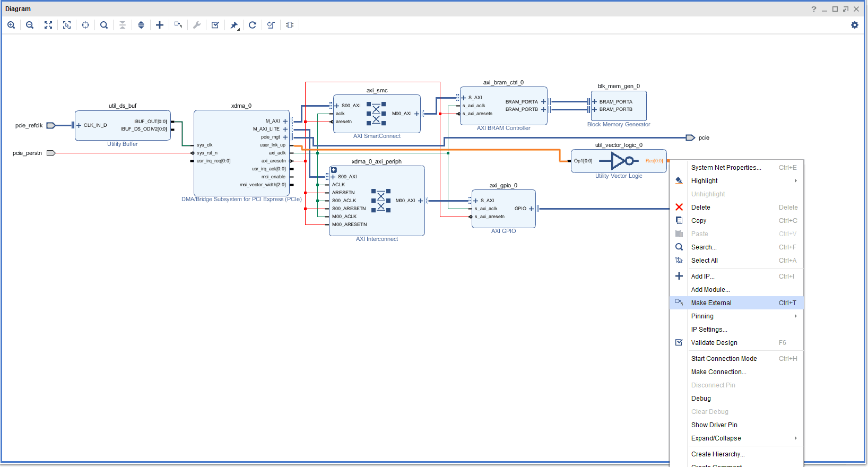Click the Validate Design checkmark toolbar icon
This screenshot has height=467, width=868.
[x=215, y=25]
